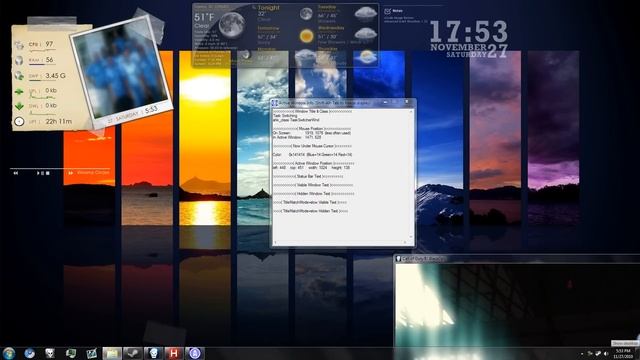Maximize the Active Window Info window
640x360 pixels.
(x=394, y=102)
